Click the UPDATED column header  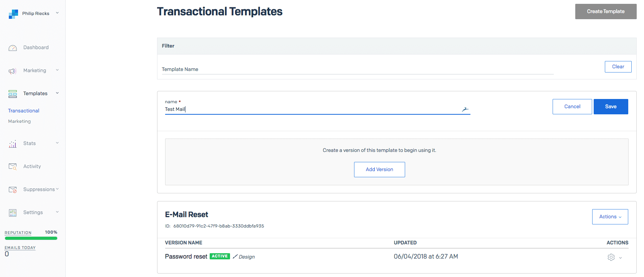point(405,243)
